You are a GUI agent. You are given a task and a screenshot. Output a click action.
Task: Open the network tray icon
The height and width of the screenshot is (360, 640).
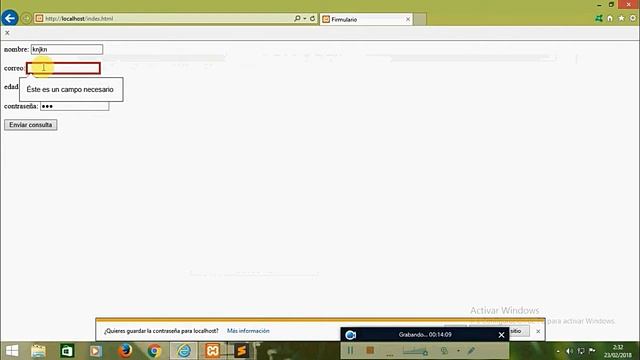point(581,351)
